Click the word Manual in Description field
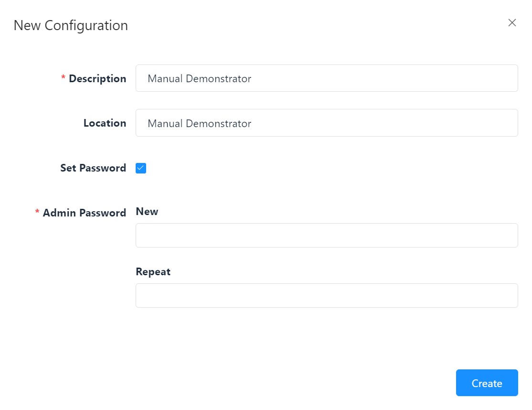The image size is (532, 410). click(165, 79)
